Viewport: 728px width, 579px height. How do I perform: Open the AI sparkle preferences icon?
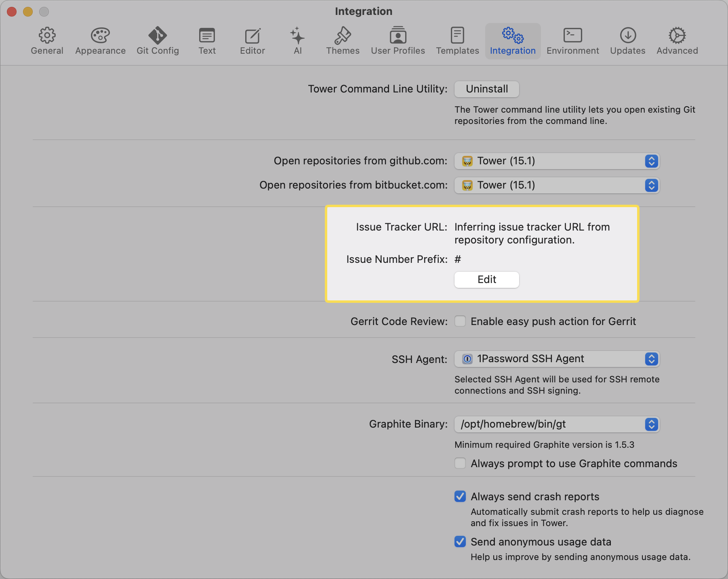(x=297, y=36)
